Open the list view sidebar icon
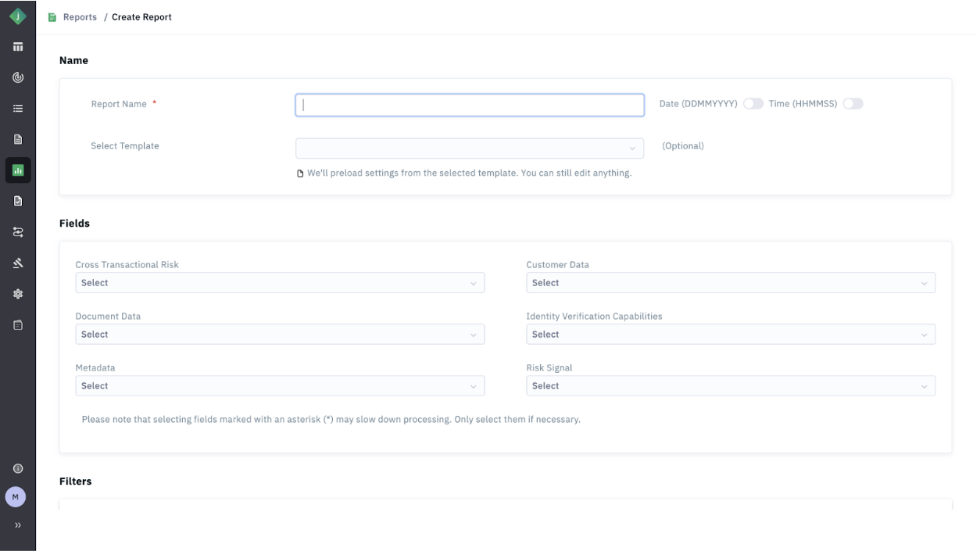 (x=17, y=109)
